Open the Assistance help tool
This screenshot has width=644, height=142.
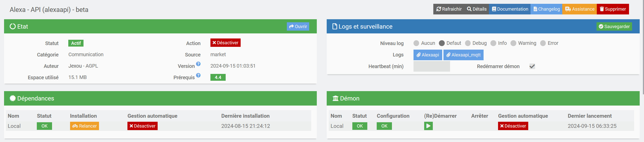(x=580, y=9)
